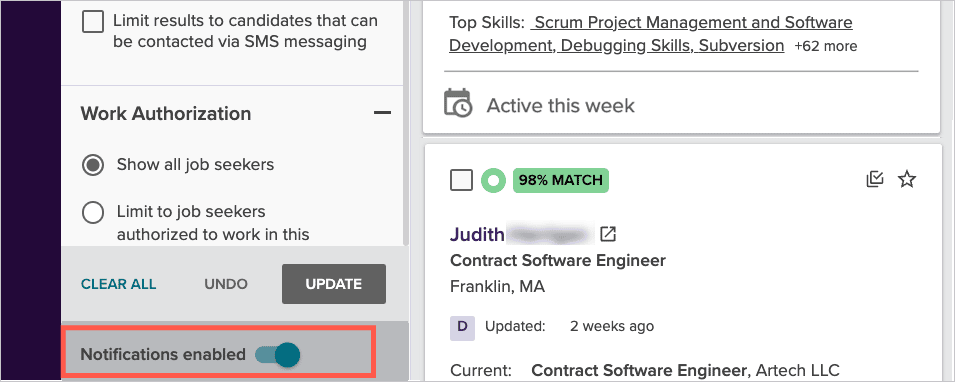Viewport: 955px width, 382px height.
Task: Click the calendar clock activity icon
Action: coord(458,103)
